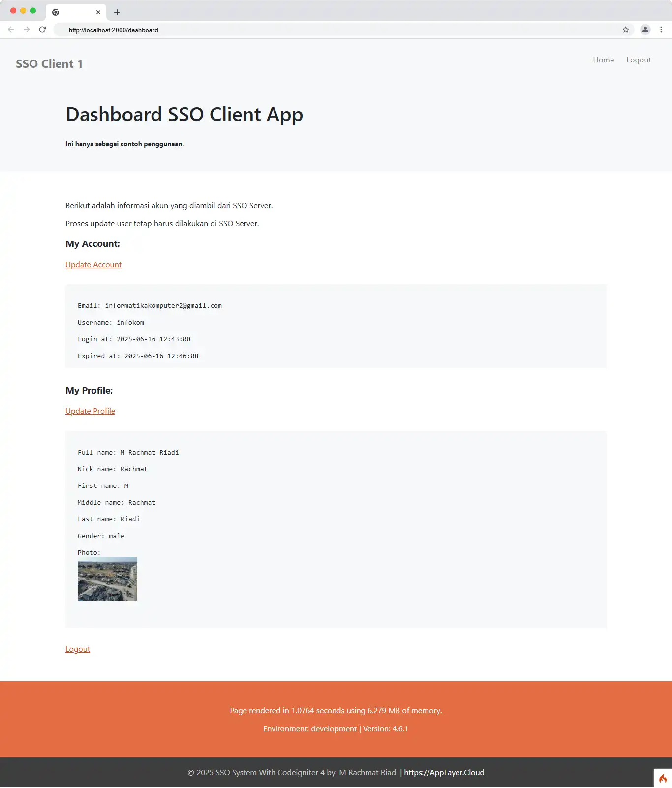Select the email informatikakomputer2@gmail.com line
Image resolution: width=672 pixels, height=788 pixels.
coord(150,306)
